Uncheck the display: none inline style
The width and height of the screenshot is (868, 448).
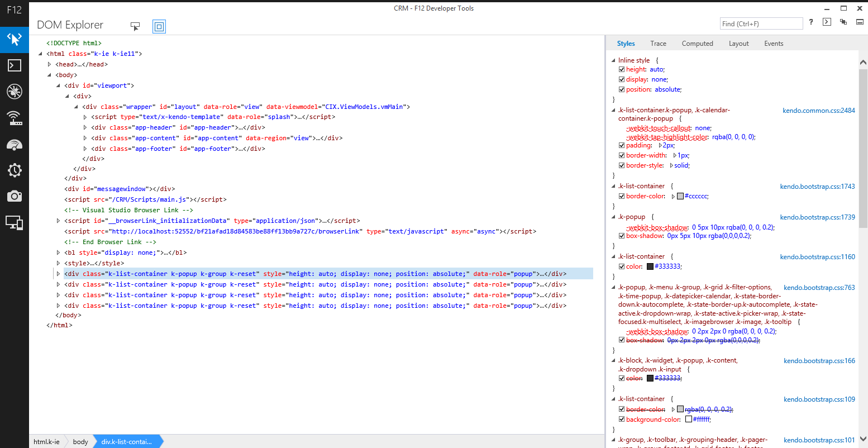[x=622, y=80]
